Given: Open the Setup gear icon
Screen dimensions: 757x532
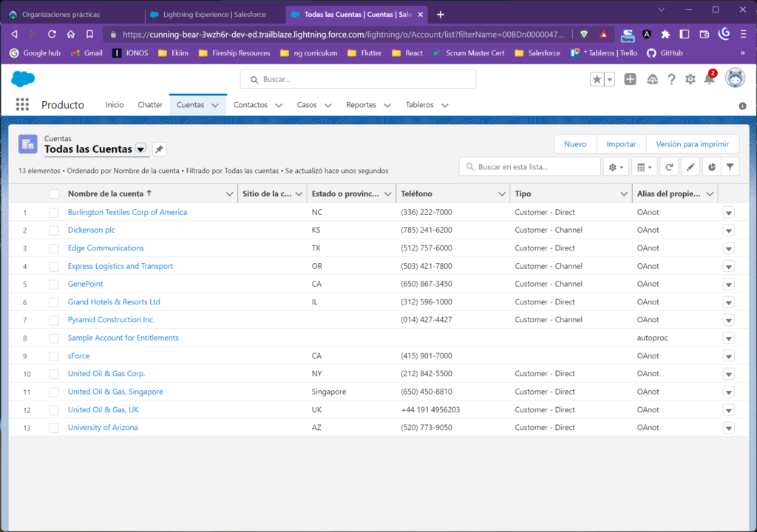Looking at the screenshot, I should tap(690, 79).
